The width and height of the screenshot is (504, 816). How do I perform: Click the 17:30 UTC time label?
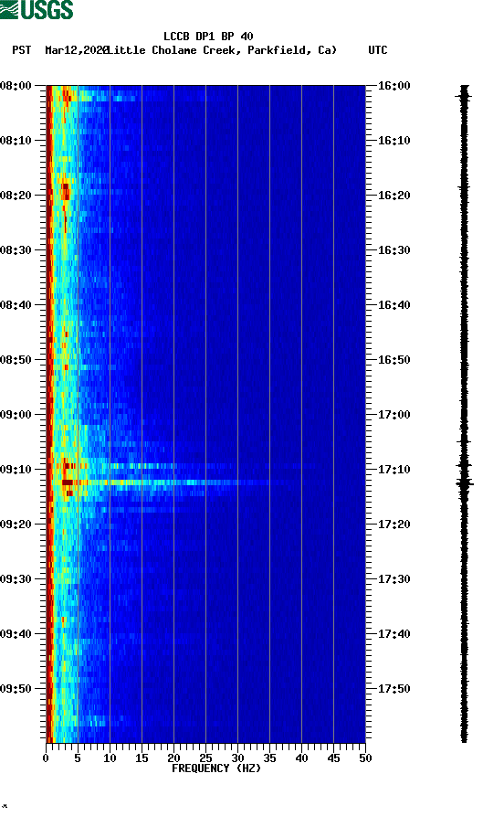(x=394, y=579)
